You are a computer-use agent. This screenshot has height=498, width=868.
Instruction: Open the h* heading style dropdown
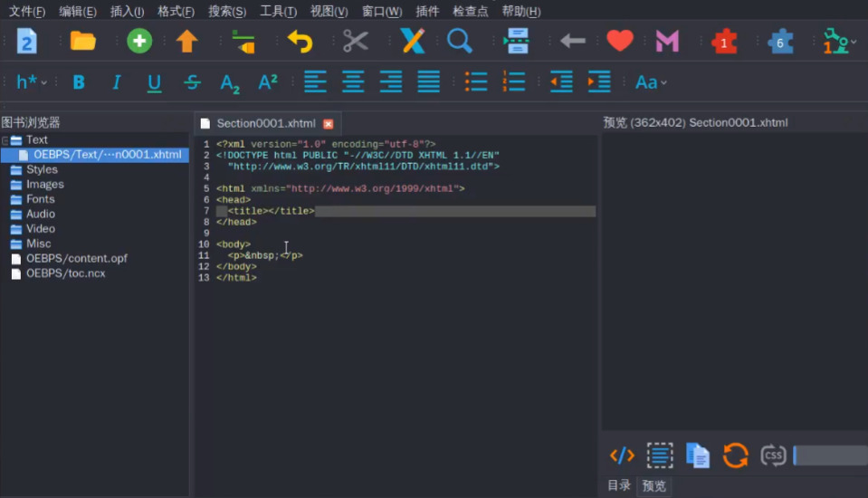pyautogui.click(x=31, y=82)
